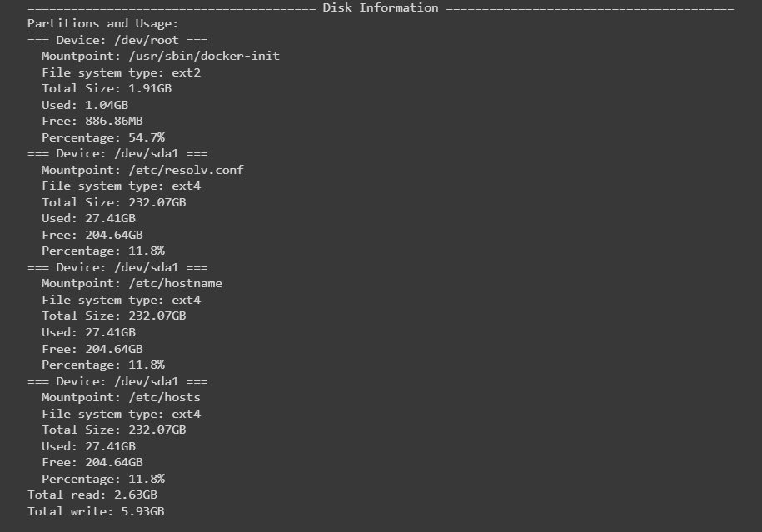Select the Percentage 54.7% line
The width and height of the screenshot is (762, 532).
[x=103, y=137]
